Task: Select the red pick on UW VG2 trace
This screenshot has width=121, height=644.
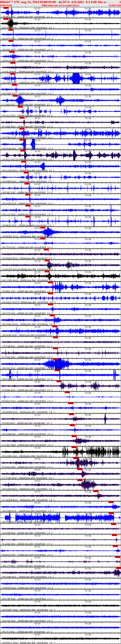Action: coord(55,360)
